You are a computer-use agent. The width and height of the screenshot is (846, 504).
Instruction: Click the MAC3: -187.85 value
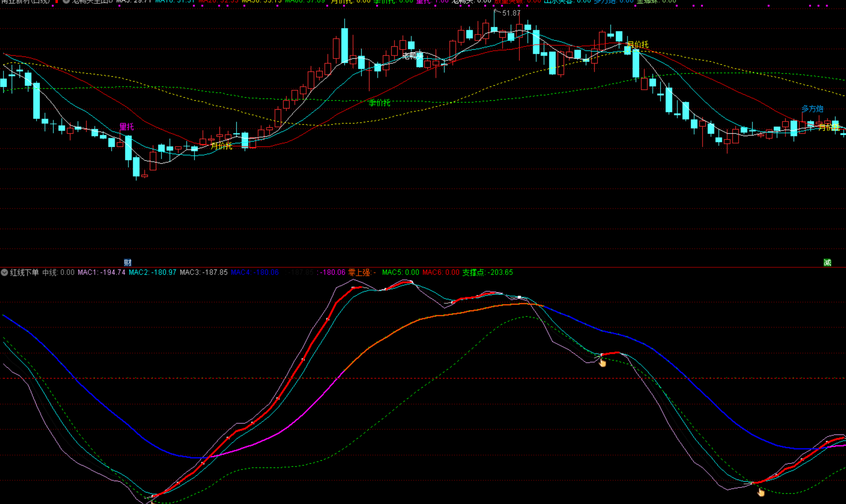(x=204, y=272)
